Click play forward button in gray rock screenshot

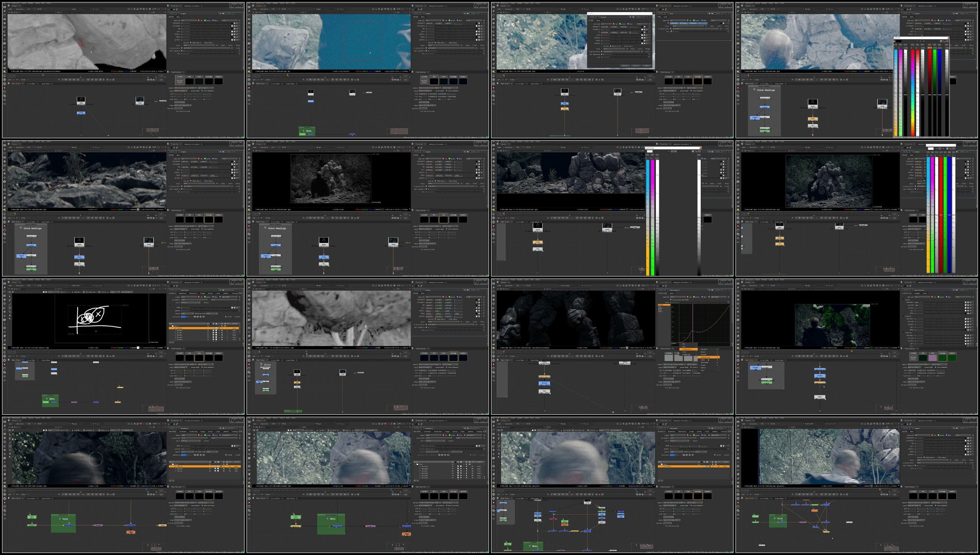coord(88,80)
